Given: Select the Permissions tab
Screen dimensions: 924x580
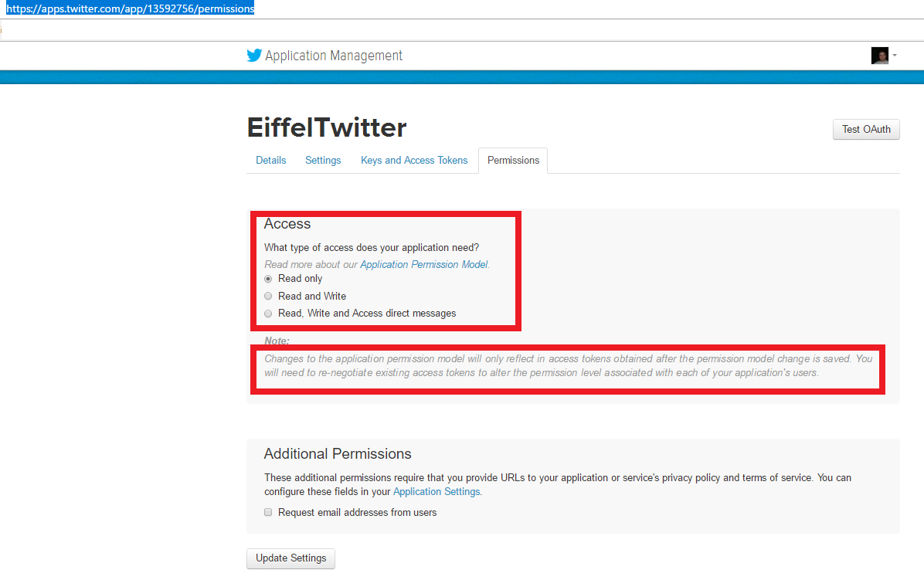Looking at the screenshot, I should click(x=513, y=161).
